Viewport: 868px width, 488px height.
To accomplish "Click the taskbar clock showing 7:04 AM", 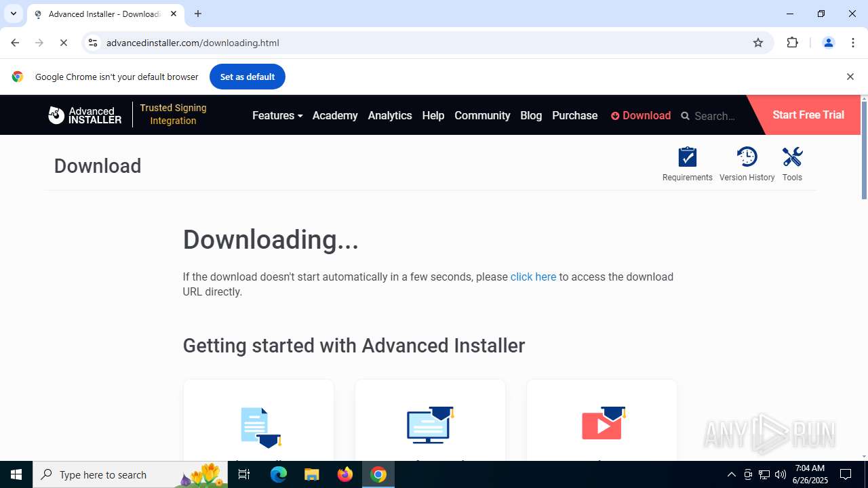I will tap(810, 474).
